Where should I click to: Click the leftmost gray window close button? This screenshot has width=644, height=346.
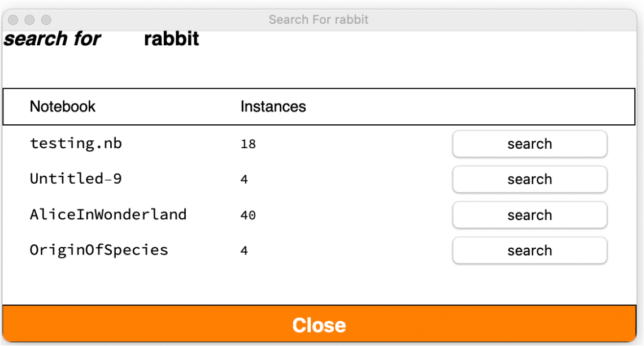coord(14,20)
